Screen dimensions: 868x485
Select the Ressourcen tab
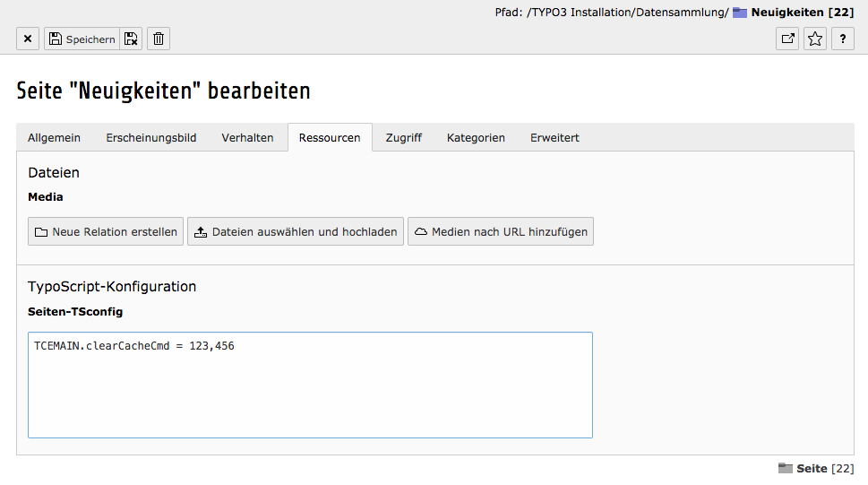tap(330, 137)
